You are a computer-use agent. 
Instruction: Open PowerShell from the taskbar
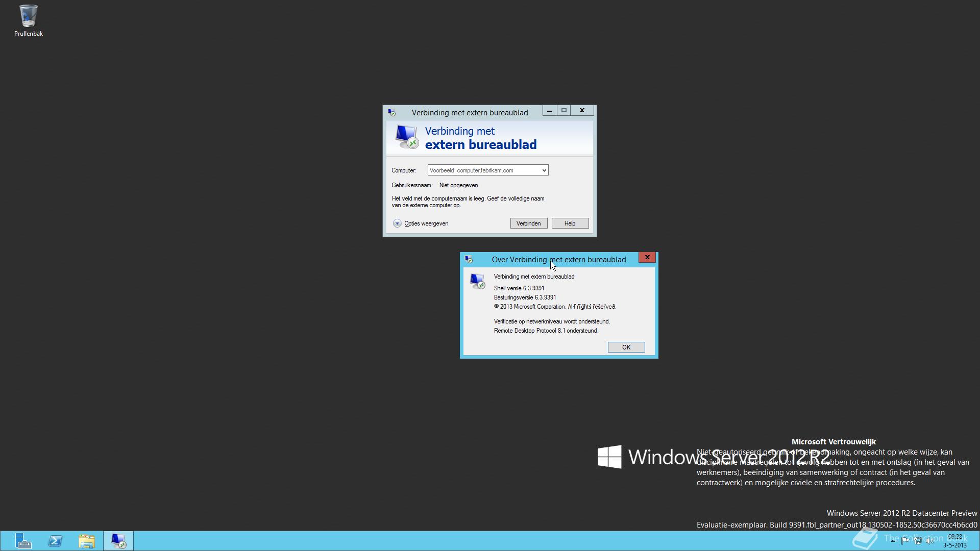pos(55,541)
